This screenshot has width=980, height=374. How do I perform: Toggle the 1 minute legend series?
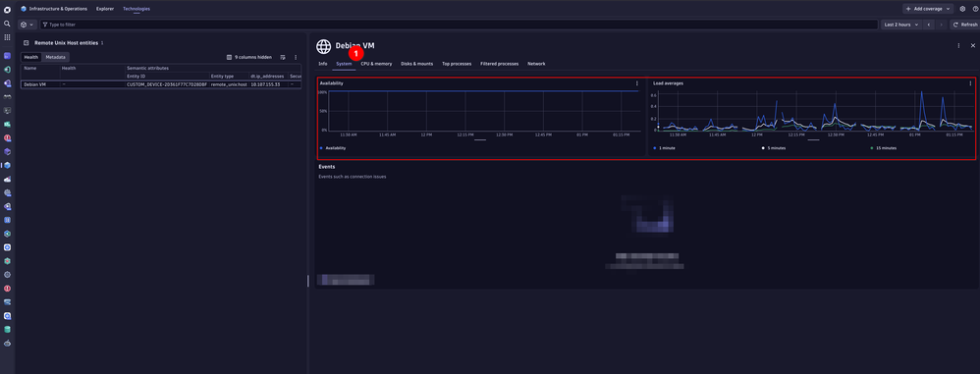664,148
